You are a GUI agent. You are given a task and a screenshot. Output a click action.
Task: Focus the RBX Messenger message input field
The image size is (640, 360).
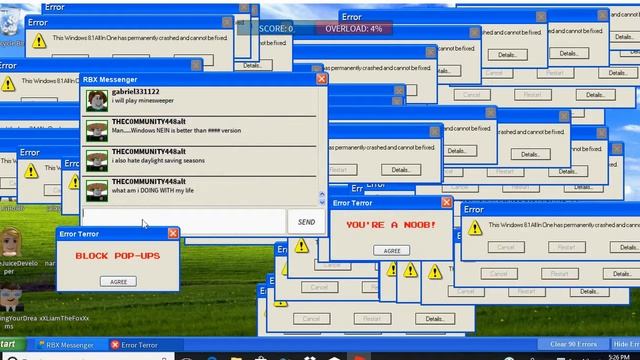tap(184, 221)
